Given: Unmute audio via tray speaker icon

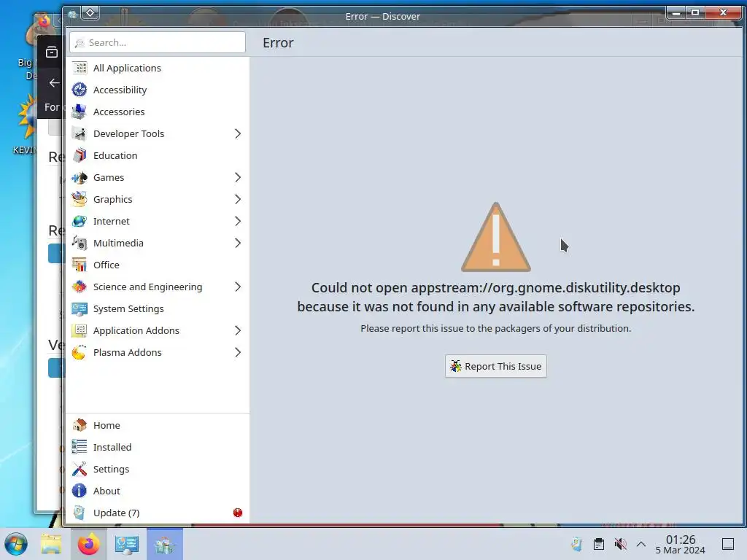Looking at the screenshot, I should click(x=620, y=544).
